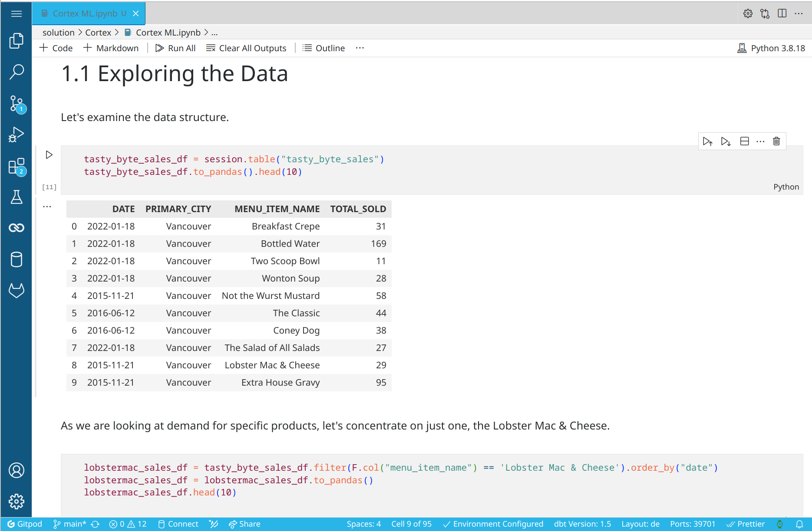812x531 pixels.
Task: Open the database sidebar panel
Action: [x=16, y=259]
